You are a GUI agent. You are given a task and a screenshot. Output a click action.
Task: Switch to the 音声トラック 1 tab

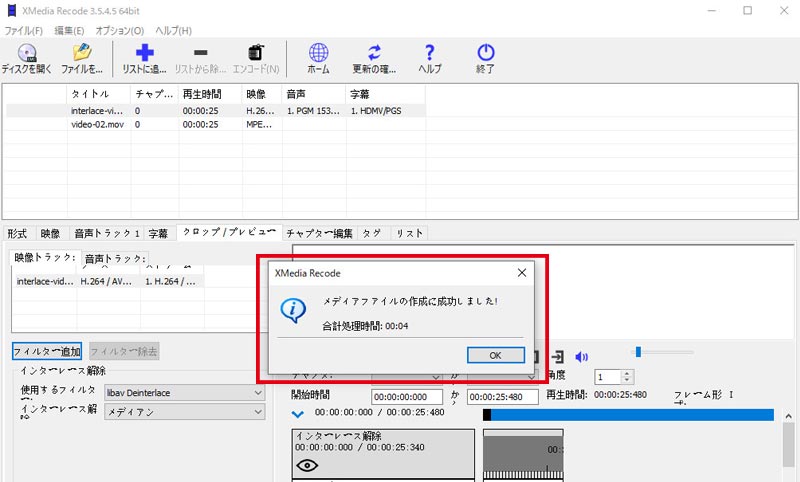point(107,234)
